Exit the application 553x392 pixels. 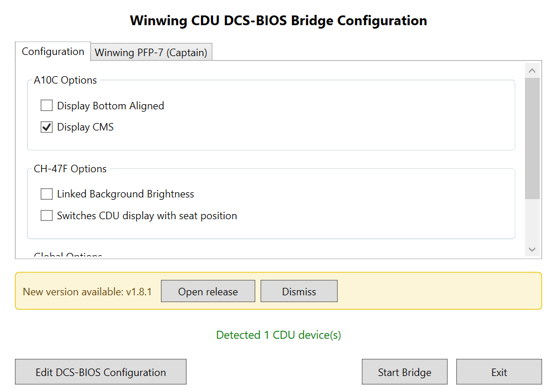pyautogui.click(x=499, y=372)
